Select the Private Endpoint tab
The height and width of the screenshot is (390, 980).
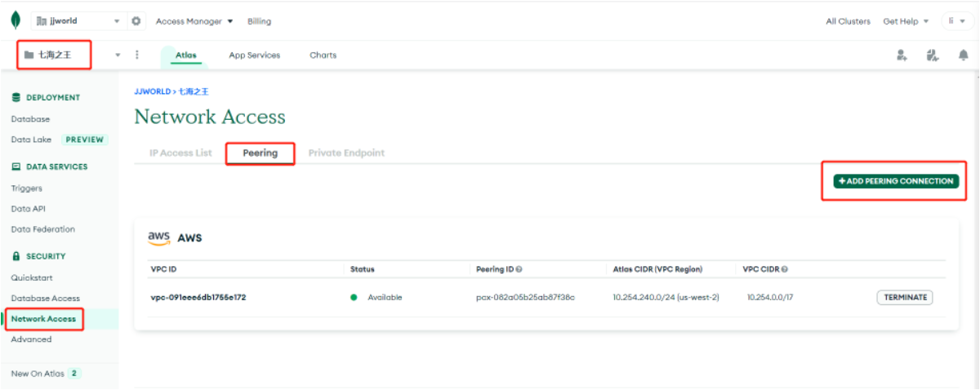point(346,153)
